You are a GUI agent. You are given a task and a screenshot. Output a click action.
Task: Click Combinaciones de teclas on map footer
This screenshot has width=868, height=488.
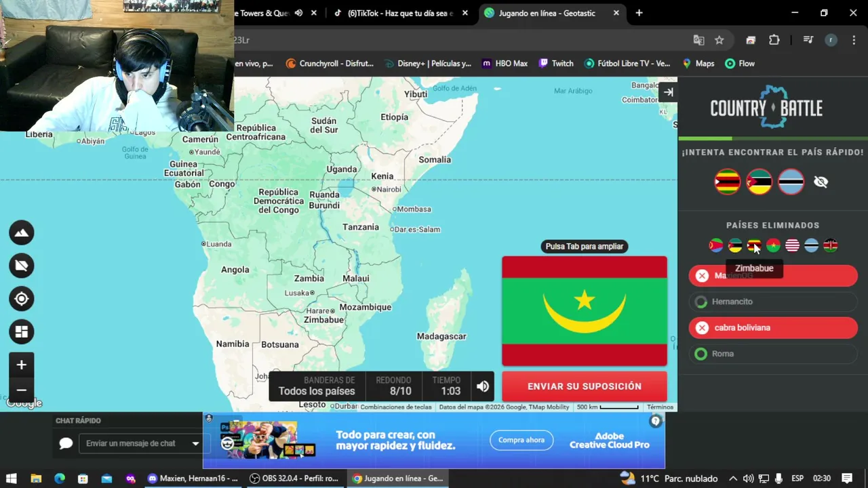(396, 407)
